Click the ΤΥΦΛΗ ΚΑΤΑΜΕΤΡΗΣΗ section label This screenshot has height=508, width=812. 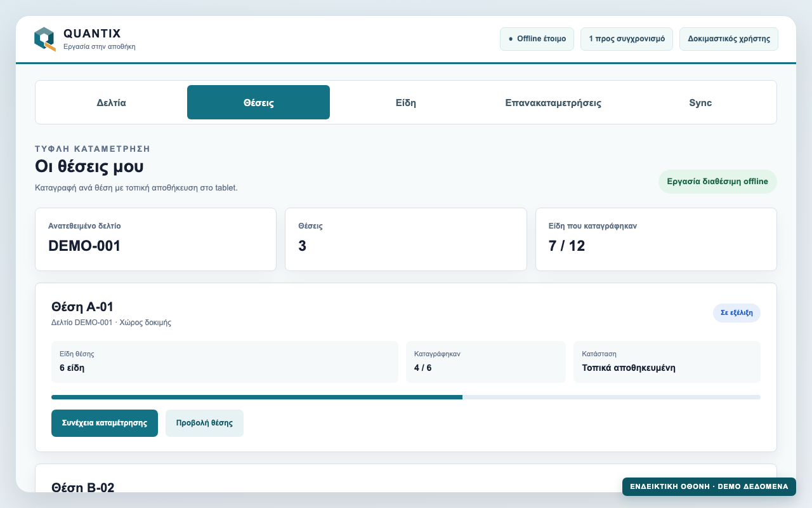[x=93, y=149]
